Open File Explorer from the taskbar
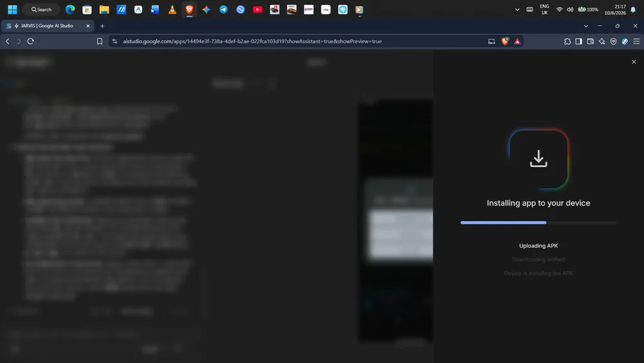 [x=104, y=10]
